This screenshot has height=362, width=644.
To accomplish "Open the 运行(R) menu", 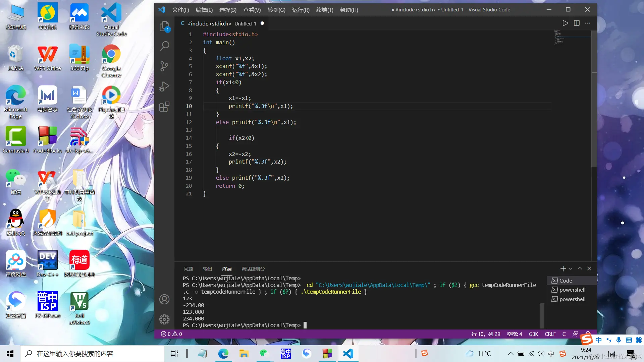I will pyautogui.click(x=301, y=10).
